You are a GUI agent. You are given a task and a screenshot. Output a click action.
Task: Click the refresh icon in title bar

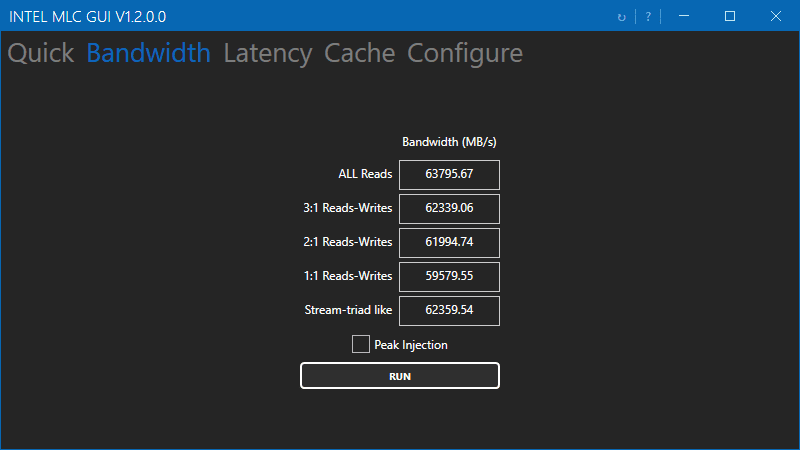(x=622, y=17)
